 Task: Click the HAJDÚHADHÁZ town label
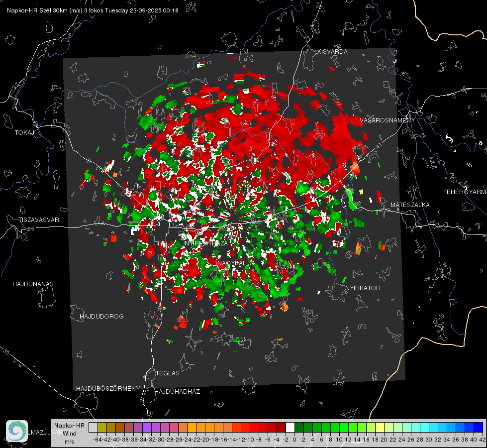[x=178, y=392]
